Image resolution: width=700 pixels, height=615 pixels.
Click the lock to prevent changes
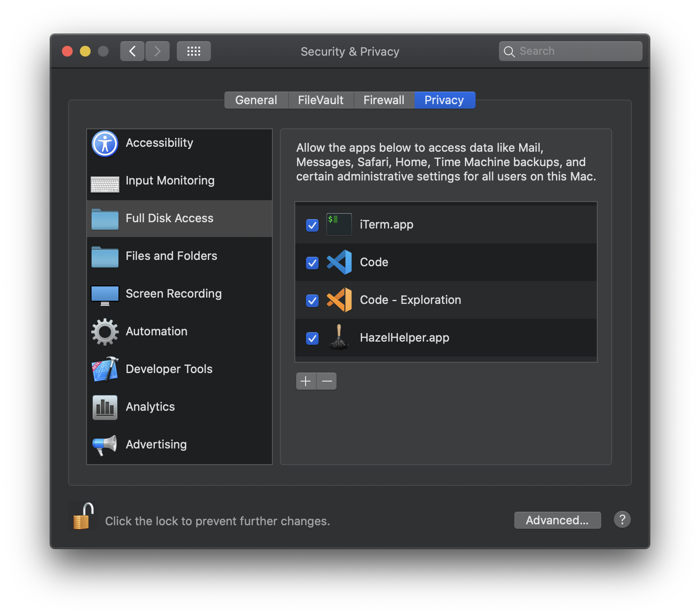coord(82,516)
